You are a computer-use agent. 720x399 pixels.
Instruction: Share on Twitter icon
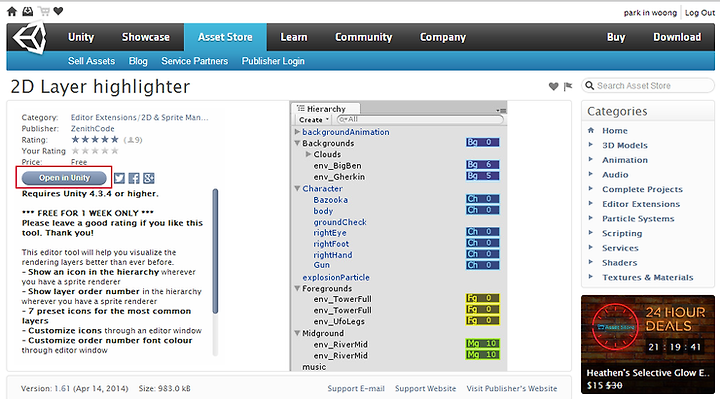tap(119, 178)
